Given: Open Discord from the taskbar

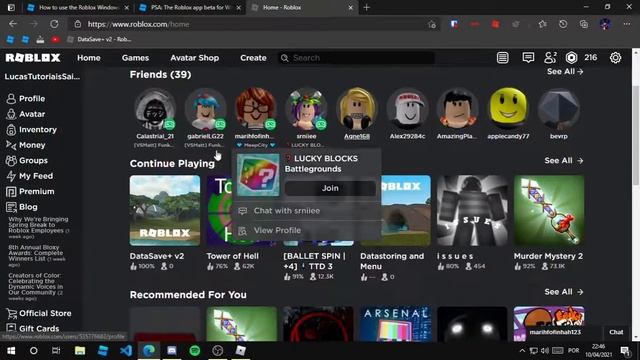Looking at the screenshot, I should (x=172, y=351).
